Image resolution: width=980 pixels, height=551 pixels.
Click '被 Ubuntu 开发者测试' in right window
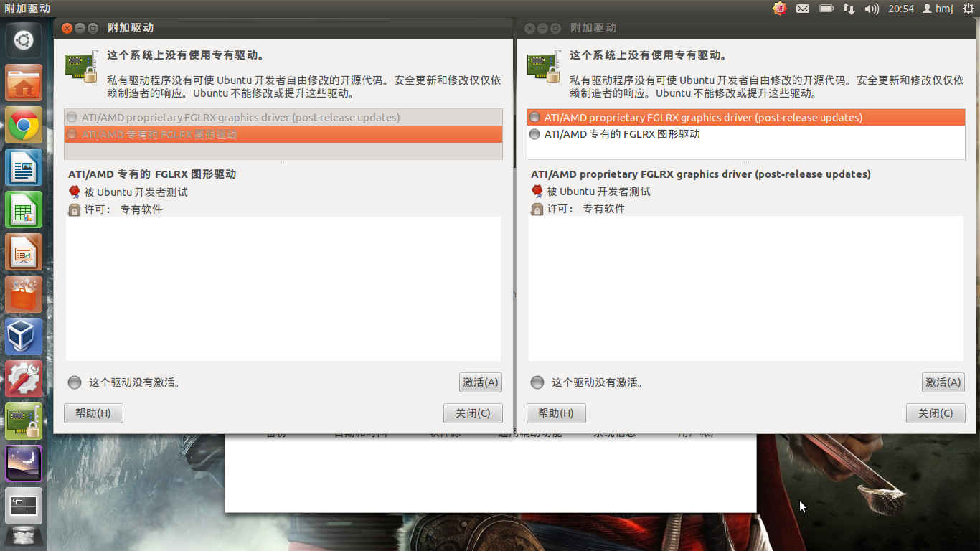[598, 192]
